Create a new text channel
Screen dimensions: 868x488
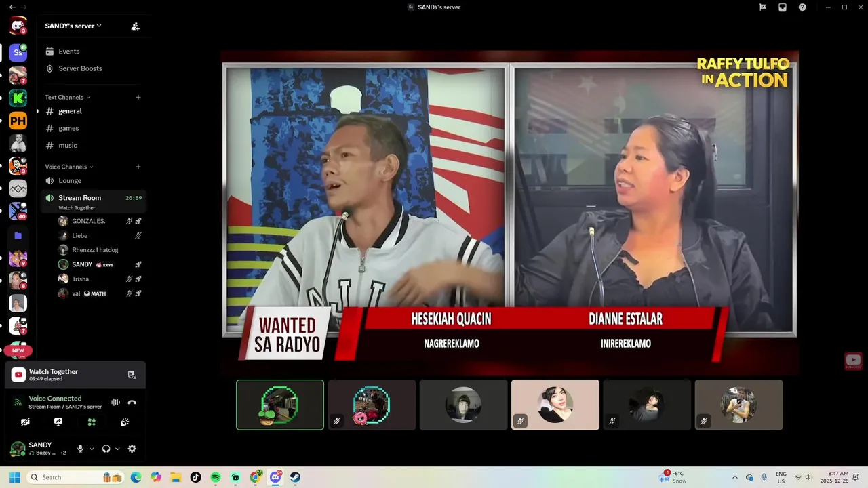pyautogui.click(x=138, y=97)
